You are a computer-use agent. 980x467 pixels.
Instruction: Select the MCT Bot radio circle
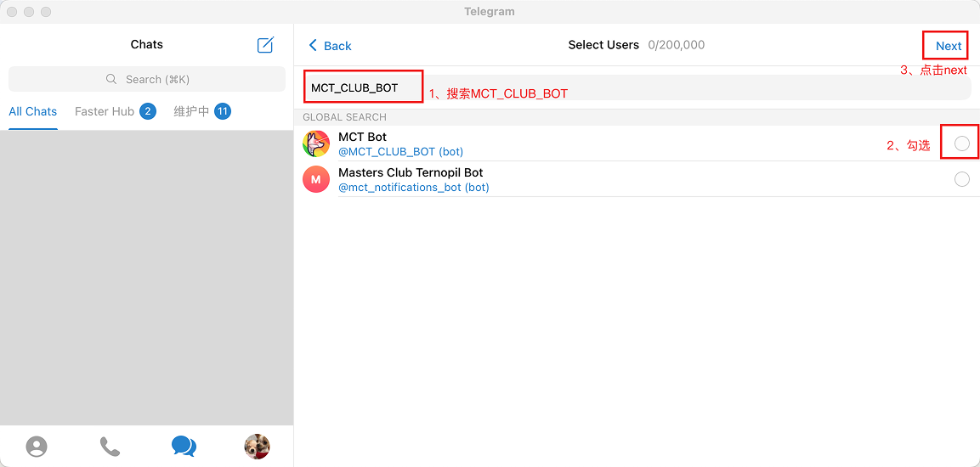click(x=962, y=143)
